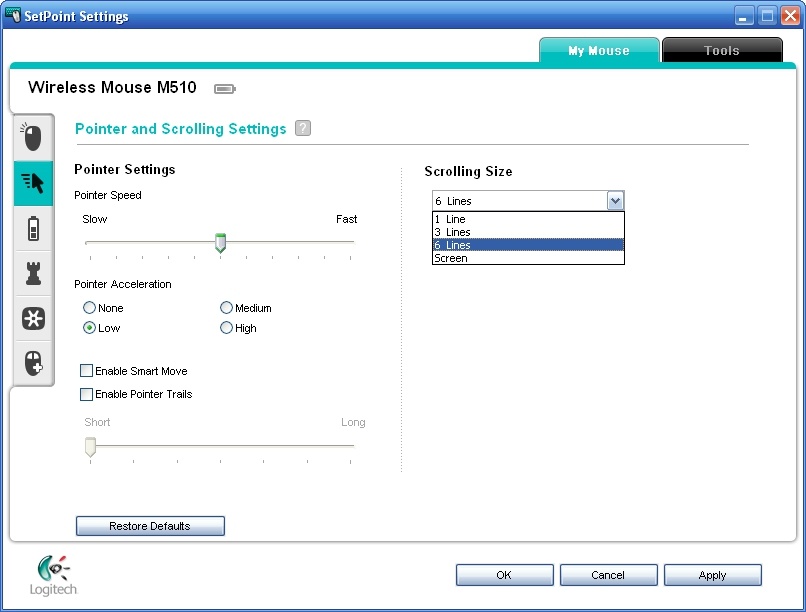Click the Fast label of pointer speed

pyautogui.click(x=346, y=219)
